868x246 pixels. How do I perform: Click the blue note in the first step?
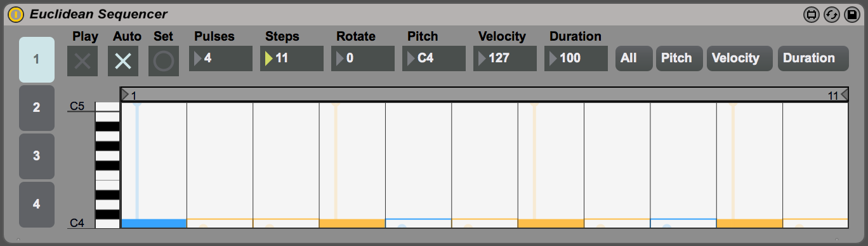(x=154, y=223)
